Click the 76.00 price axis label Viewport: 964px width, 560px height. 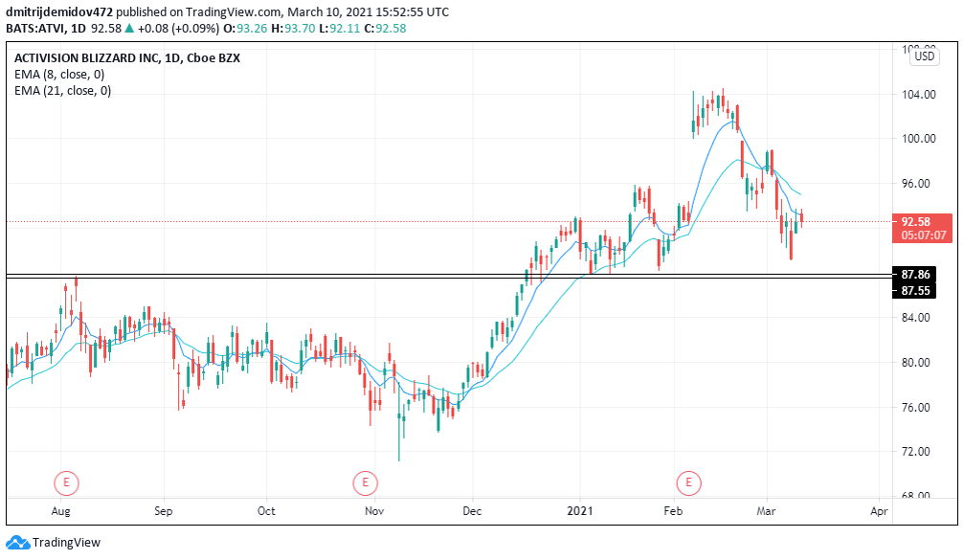(915, 407)
